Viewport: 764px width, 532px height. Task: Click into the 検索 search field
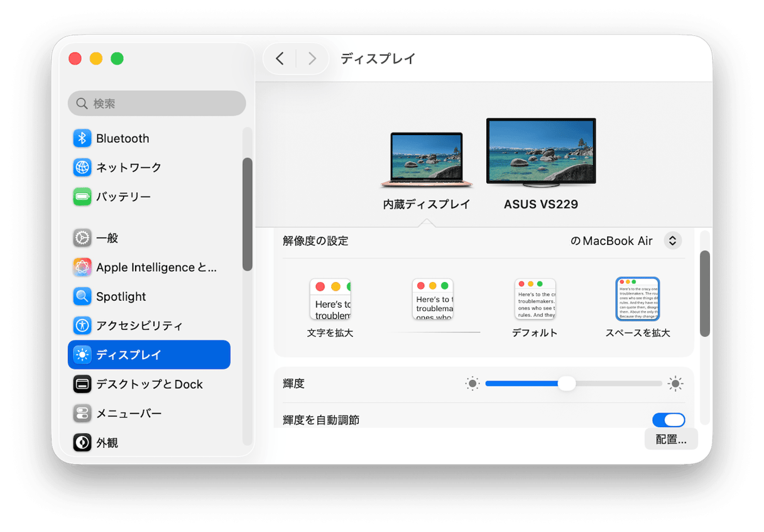click(x=156, y=103)
